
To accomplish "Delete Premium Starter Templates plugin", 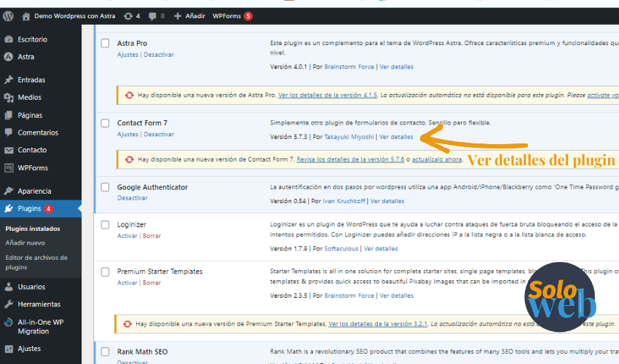I will 151,282.
